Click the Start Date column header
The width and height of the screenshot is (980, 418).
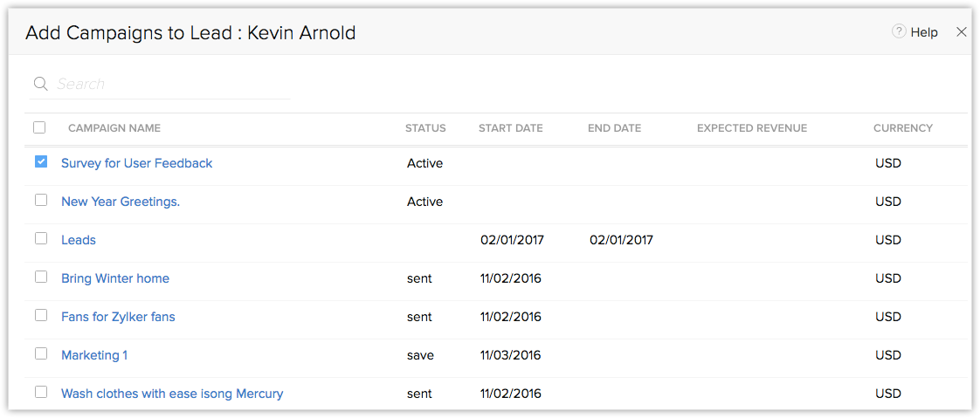click(510, 128)
